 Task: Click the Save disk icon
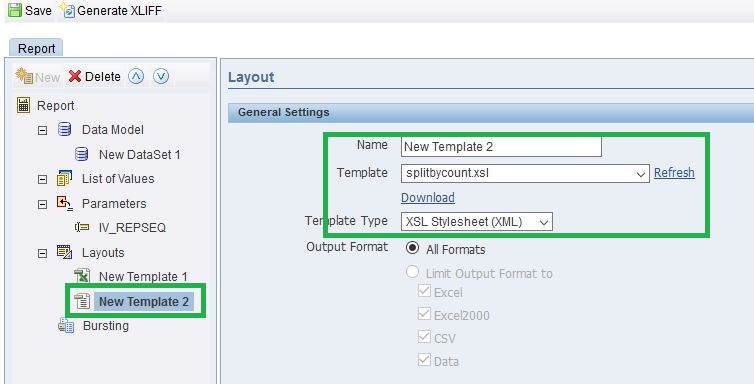pos(14,10)
